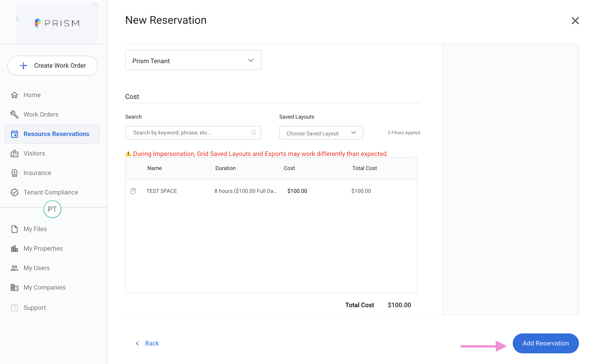Close the New Reservation dialog
Image resolution: width=593 pixels, height=364 pixels.
coord(575,21)
